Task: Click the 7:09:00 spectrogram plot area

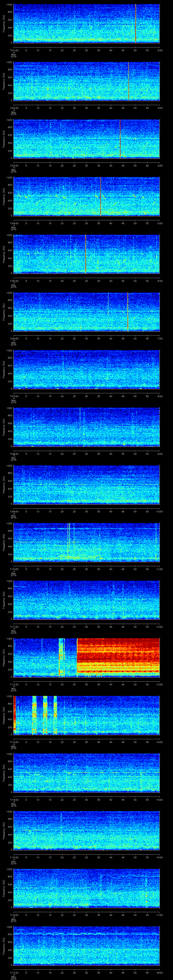Action: coord(87,485)
